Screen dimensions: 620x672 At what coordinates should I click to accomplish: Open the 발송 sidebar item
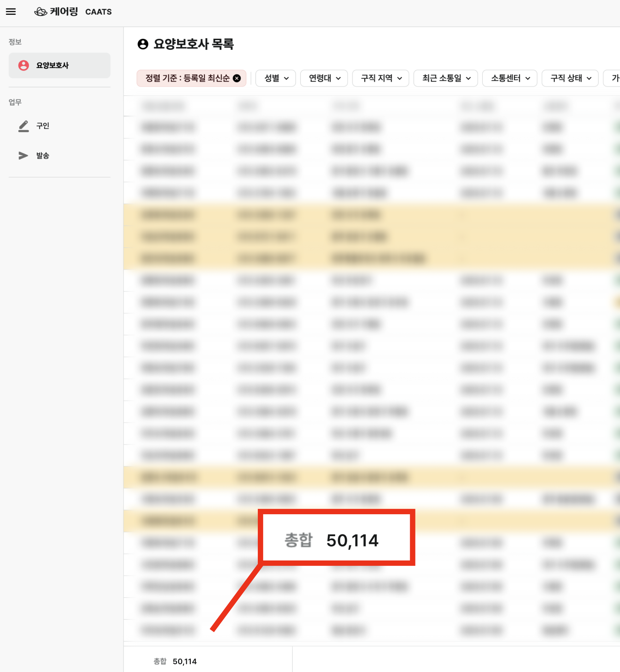[x=60, y=156]
